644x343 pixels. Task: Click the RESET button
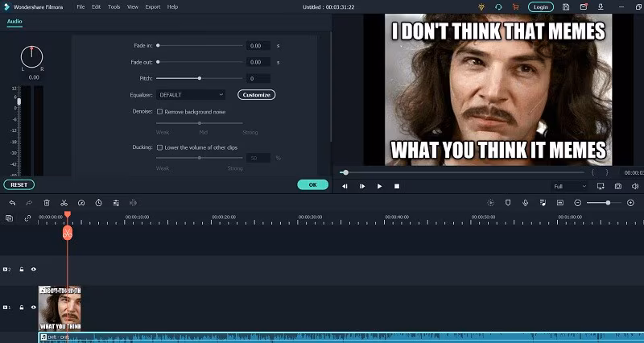point(19,185)
